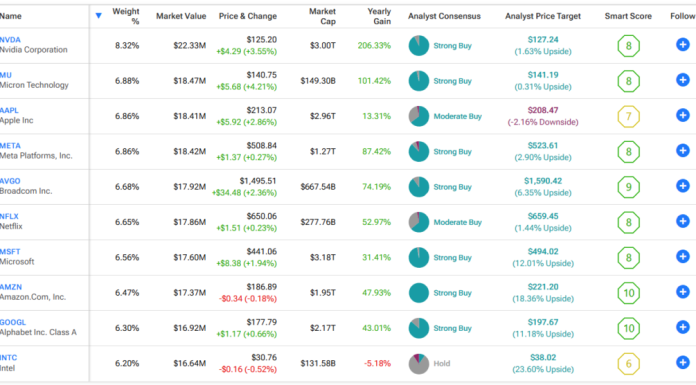Click Netflix Moderate Buy label
This screenshot has height=385, width=696.
458,222
